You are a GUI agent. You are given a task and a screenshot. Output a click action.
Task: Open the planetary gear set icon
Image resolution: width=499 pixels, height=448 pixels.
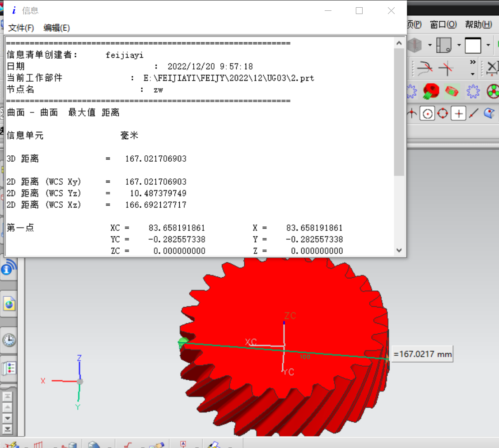[493, 91]
